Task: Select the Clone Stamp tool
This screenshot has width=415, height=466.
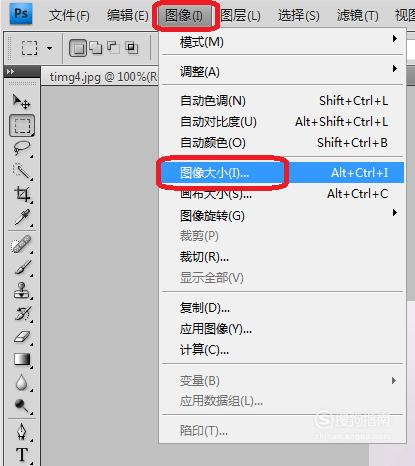Action: 22,290
